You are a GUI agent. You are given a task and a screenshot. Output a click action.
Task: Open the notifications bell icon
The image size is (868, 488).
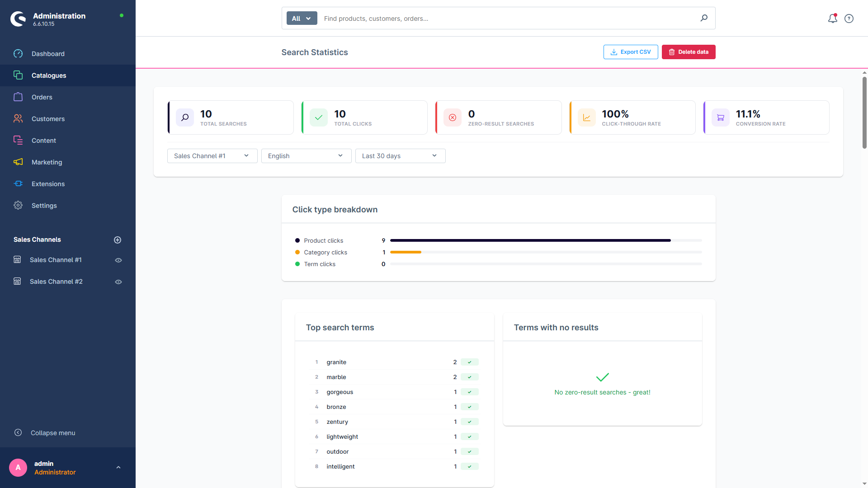(832, 19)
